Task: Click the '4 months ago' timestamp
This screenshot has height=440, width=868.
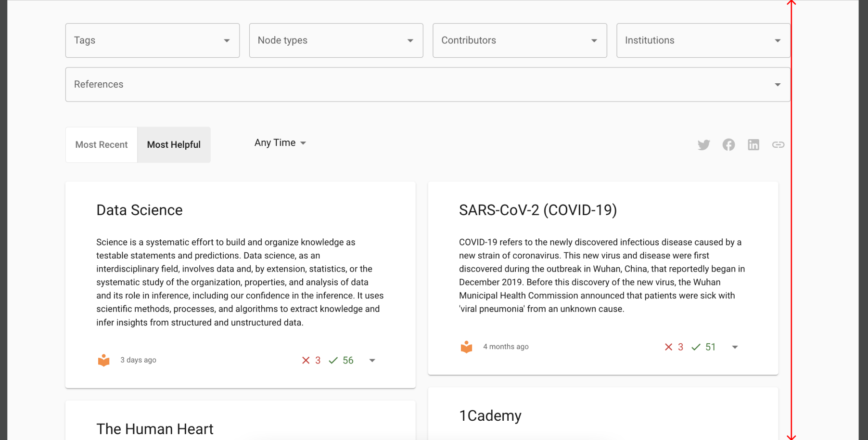Action: [506, 347]
